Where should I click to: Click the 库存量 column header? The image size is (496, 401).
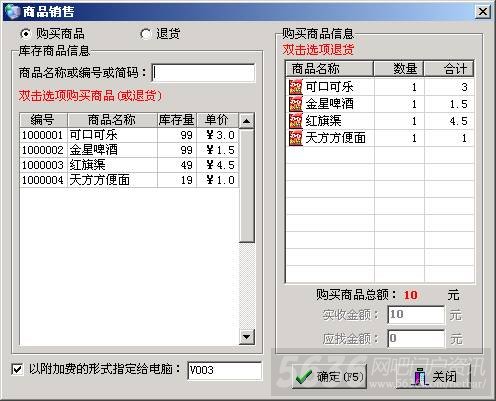point(177,120)
